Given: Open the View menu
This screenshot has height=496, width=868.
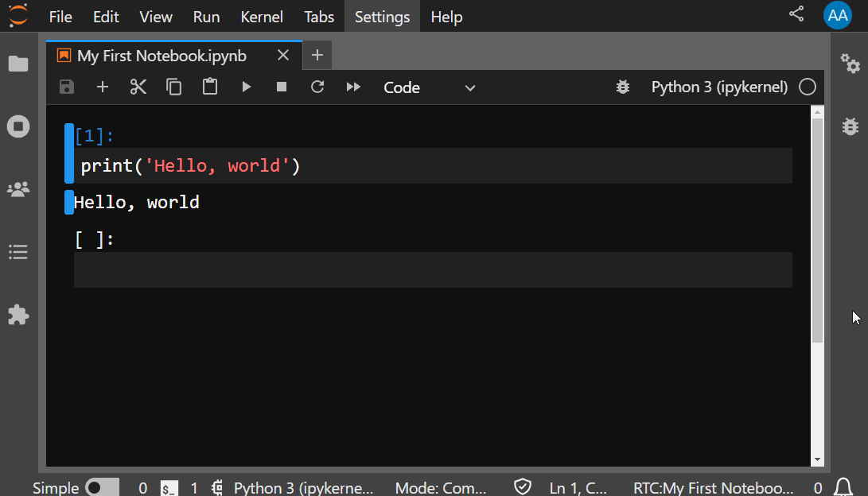Looking at the screenshot, I should pyautogui.click(x=156, y=17).
